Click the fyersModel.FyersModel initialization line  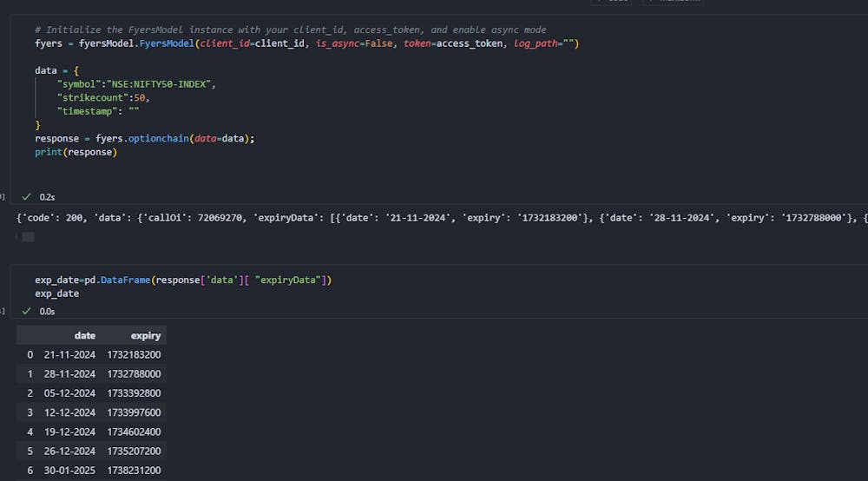tap(306, 43)
